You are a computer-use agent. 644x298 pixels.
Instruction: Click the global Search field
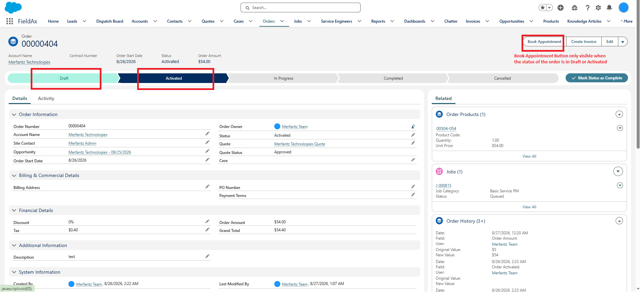click(301, 8)
